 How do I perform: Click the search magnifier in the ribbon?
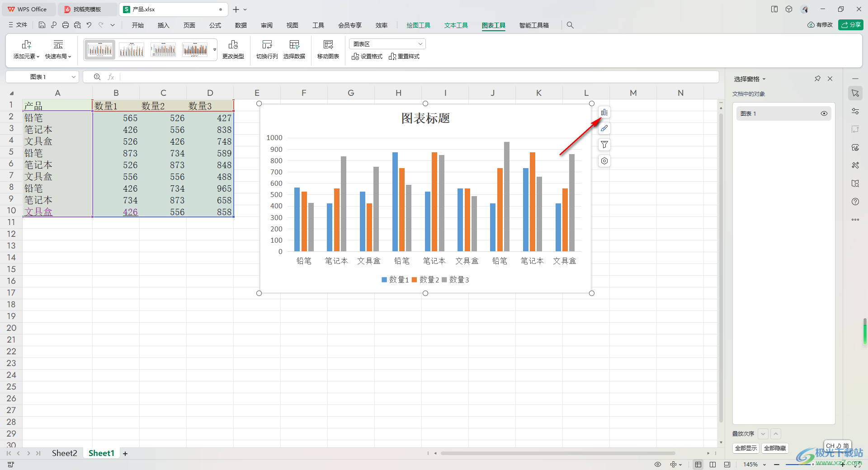570,25
